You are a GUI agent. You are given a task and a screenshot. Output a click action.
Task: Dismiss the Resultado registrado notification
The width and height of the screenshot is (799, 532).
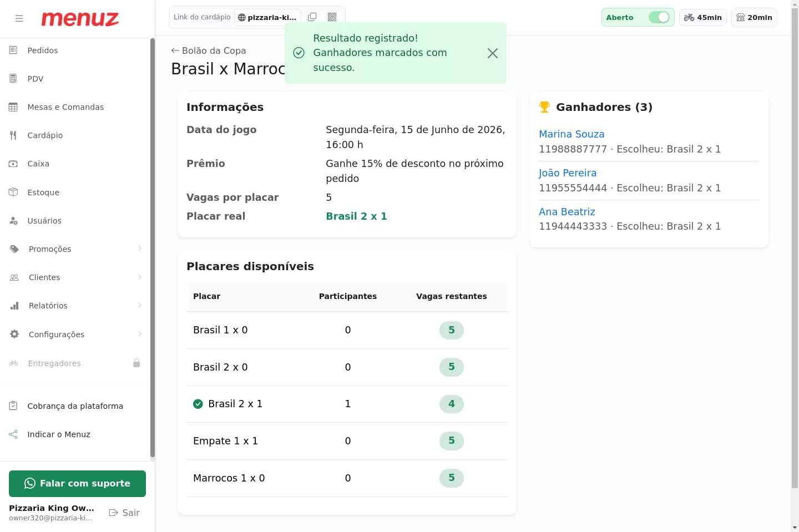click(493, 53)
